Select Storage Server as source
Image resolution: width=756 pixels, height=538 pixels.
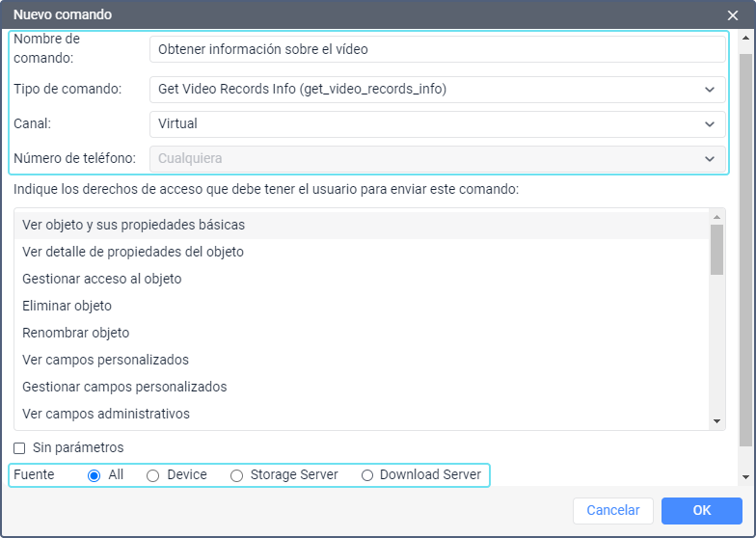tap(237, 475)
